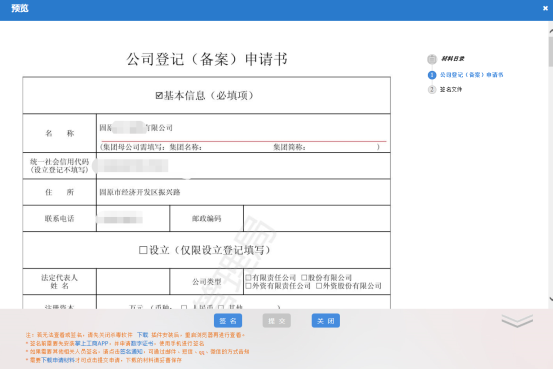The width and height of the screenshot is (554, 370).
Task: Collapse the bottom panel with the double chevron
Action: [x=517, y=321]
